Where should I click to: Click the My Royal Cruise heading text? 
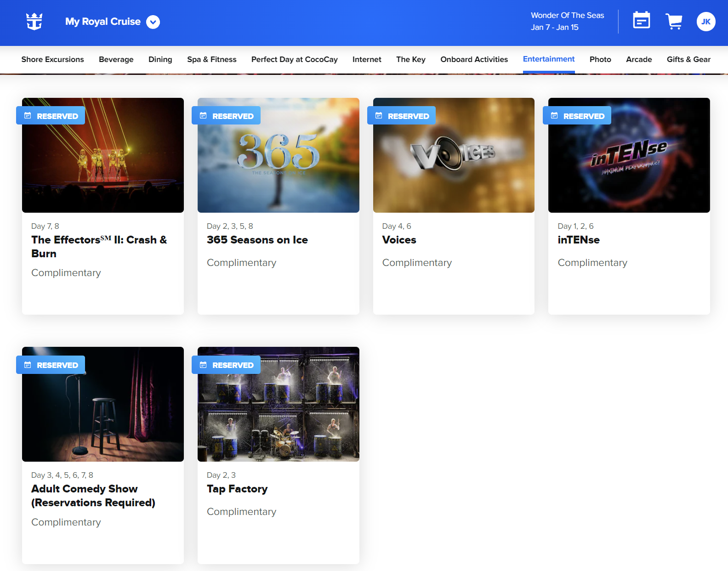point(103,22)
